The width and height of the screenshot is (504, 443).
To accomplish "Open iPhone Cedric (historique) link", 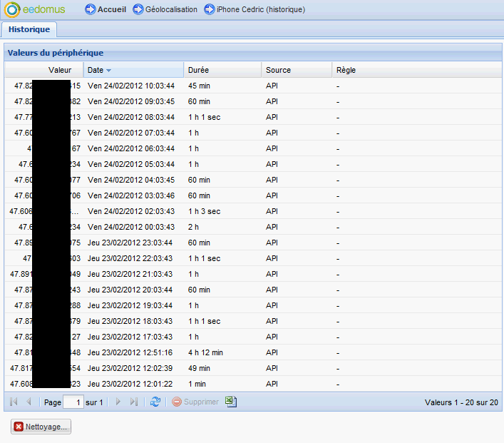I will coord(261,9).
